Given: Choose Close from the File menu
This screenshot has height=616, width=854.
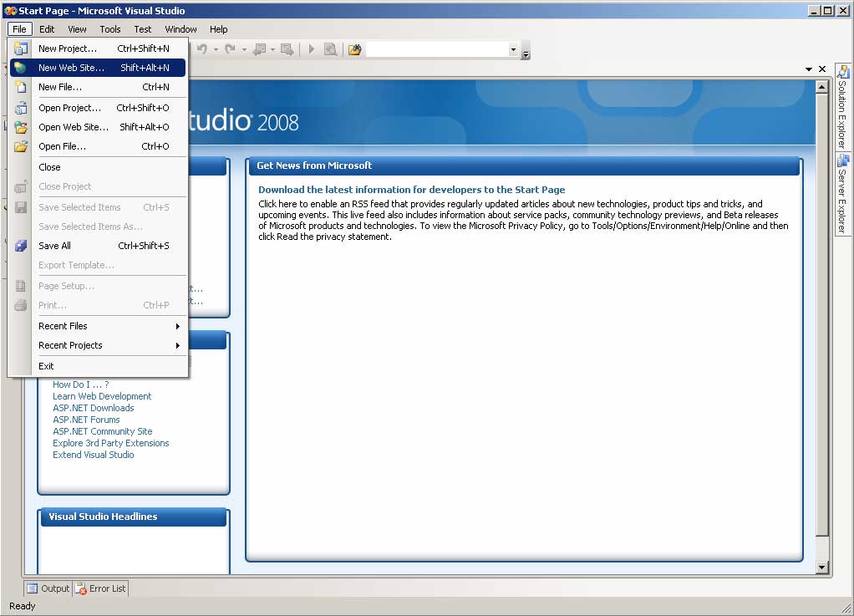Looking at the screenshot, I should pyautogui.click(x=98, y=167).
